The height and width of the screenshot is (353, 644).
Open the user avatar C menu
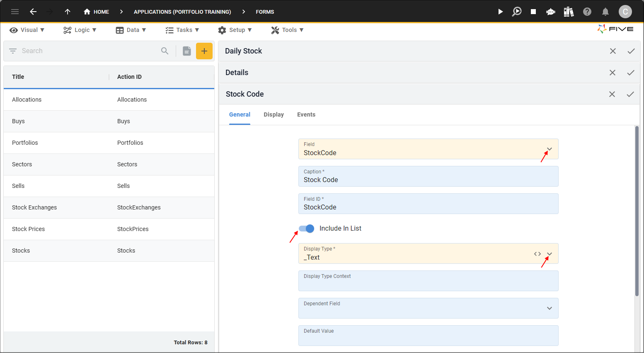coord(625,12)
